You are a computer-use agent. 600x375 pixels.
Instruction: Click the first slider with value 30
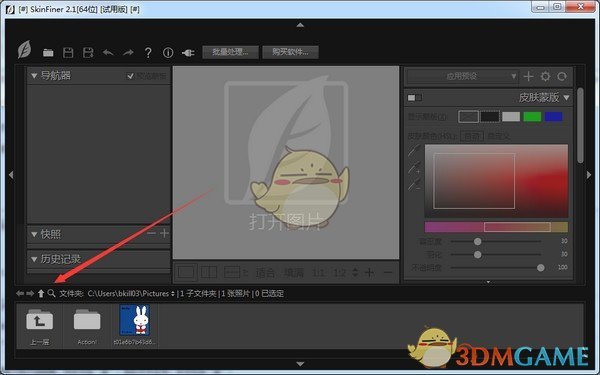pos(496,241)
